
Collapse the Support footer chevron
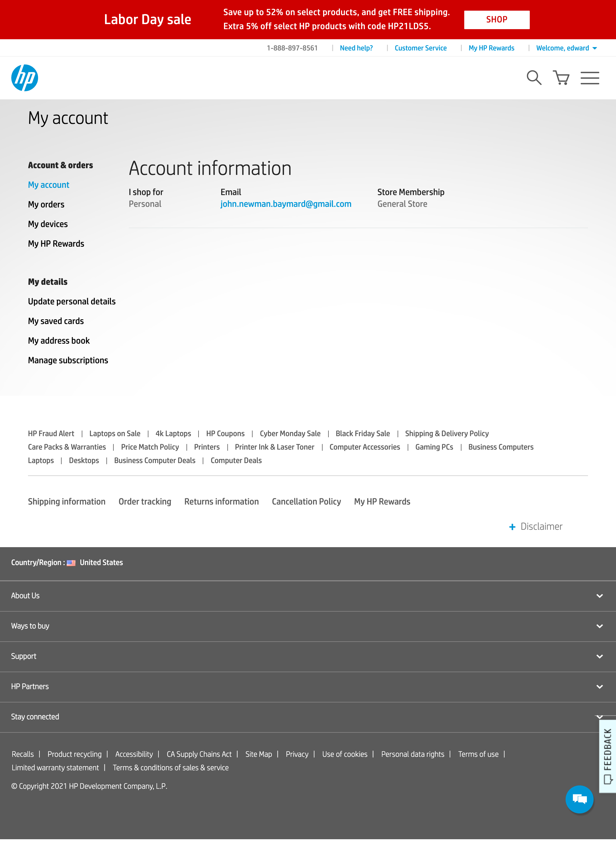(599, 656)
